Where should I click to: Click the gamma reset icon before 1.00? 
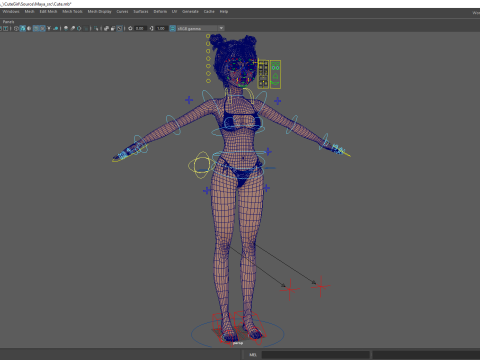[152, 29]
